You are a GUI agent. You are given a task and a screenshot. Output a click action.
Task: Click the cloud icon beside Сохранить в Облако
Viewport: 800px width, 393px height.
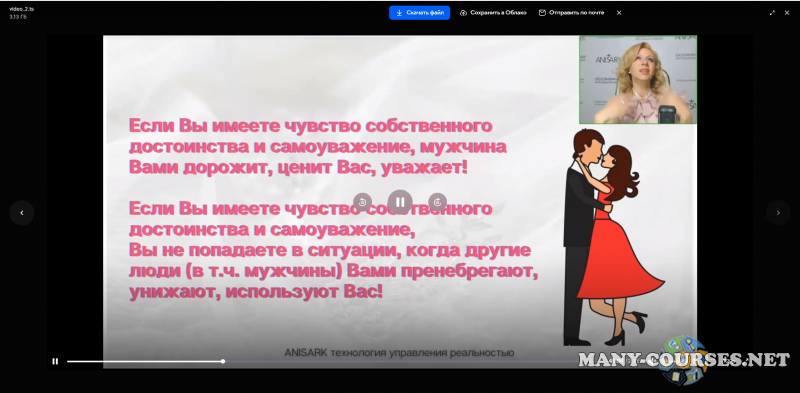click(463, 13)
